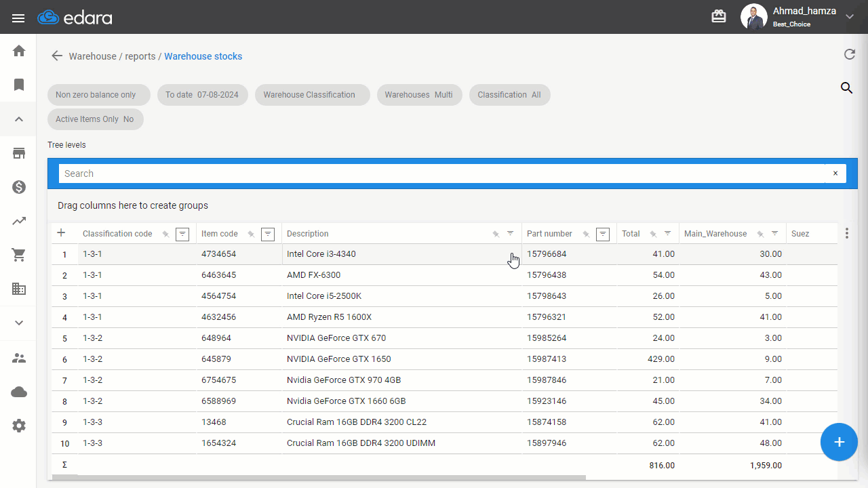Screen dimensions: 868x488
Task: Open the gift card icon
Action: click(718, 17)
